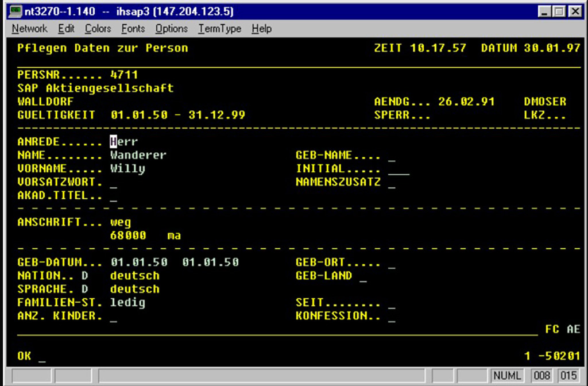Click the empty GEB-NAME input field
The height and width of the screenshot is (386, 588).
point(392,156)
